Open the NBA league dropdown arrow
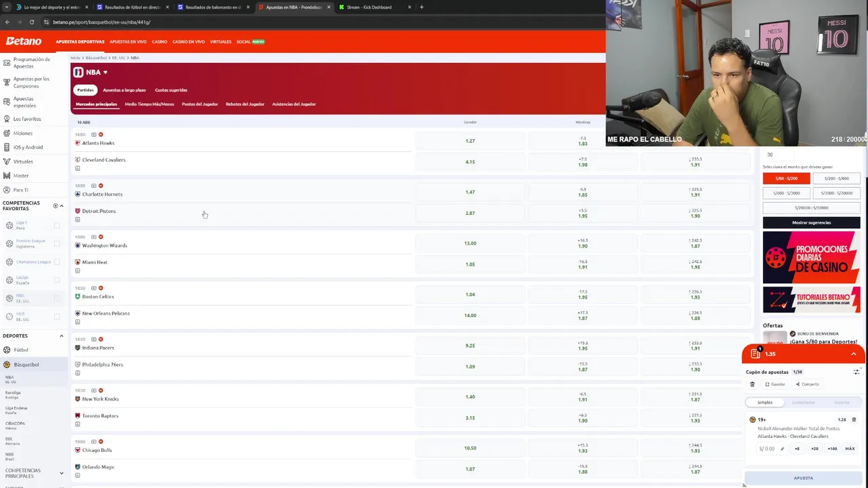Screen dimensions: 868x488 105,73
